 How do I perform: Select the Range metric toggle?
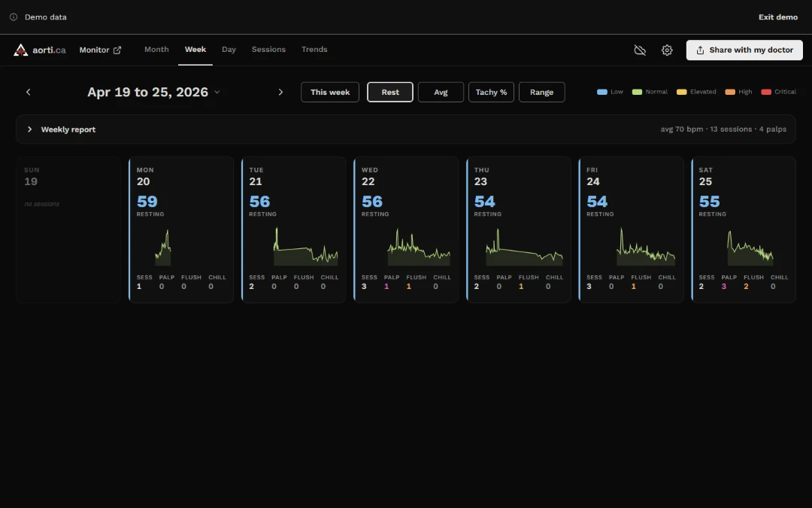541,93
